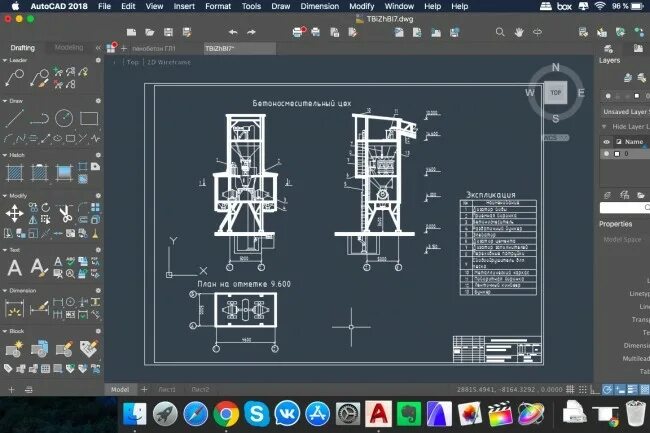The image size is (650, 433).
Task: Select the Gradient fill tool
Action: pyautogui.click(x=64, y=173)
